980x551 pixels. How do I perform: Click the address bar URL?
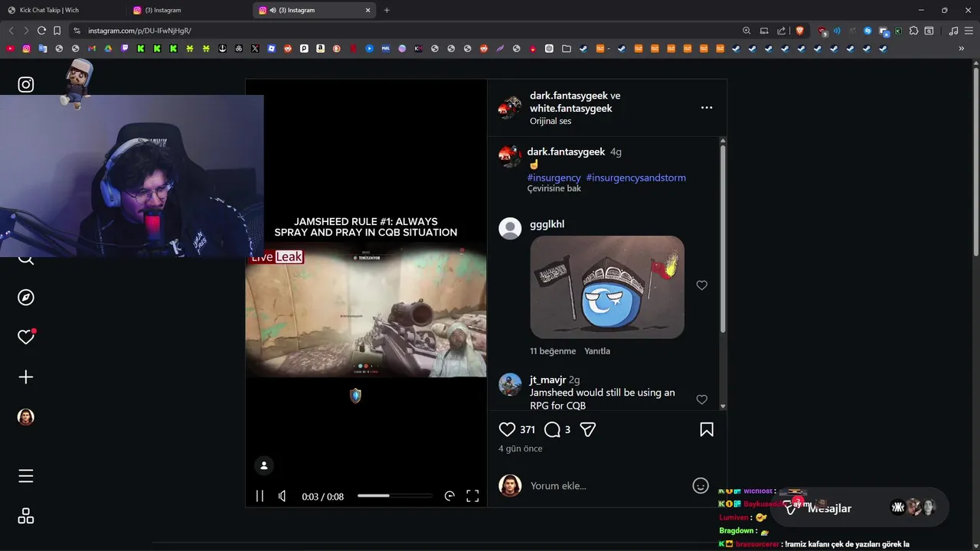coord(139,31)
